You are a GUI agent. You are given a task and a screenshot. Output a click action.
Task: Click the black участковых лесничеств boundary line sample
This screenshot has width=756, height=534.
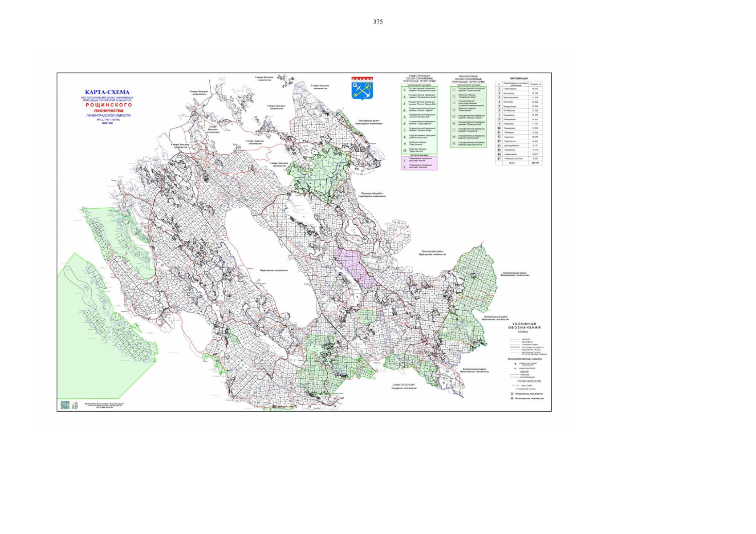514,347
